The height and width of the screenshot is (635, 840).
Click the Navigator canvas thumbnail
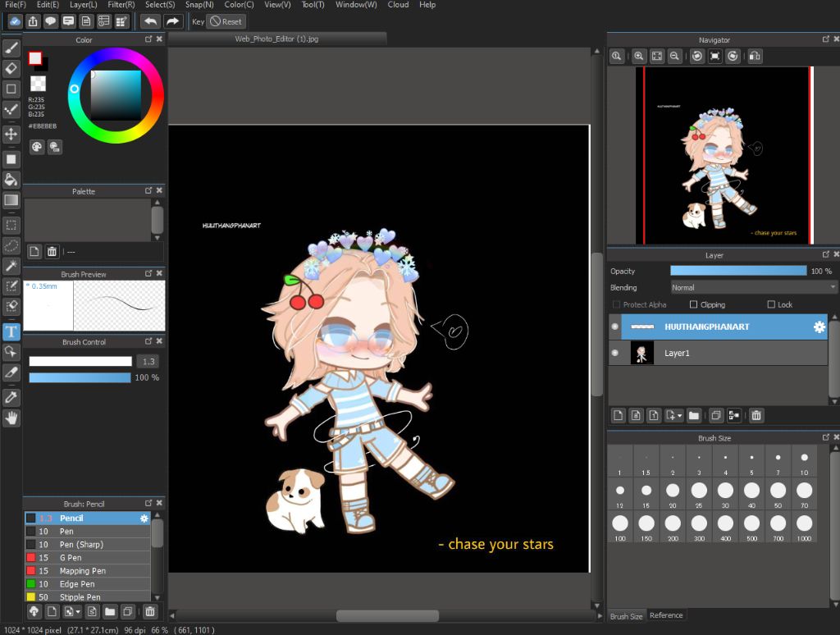click(x=725, y=155)
